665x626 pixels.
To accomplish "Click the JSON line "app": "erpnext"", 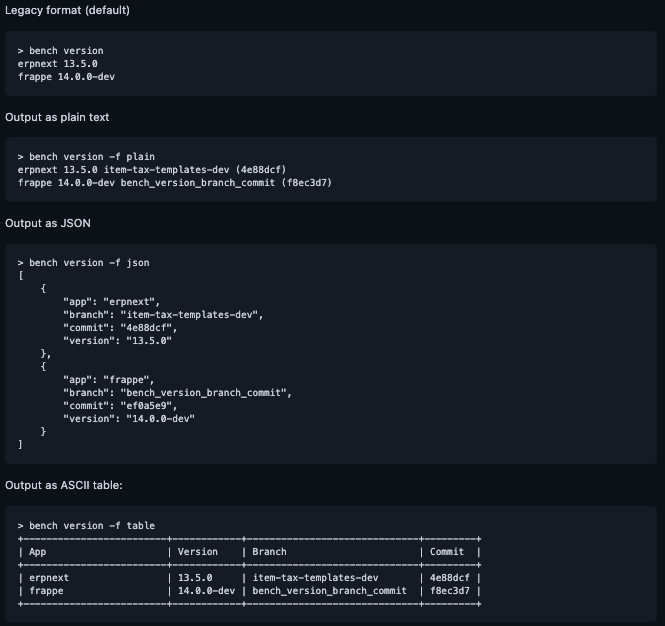I will pyautogui.click(x=112, y=302).
